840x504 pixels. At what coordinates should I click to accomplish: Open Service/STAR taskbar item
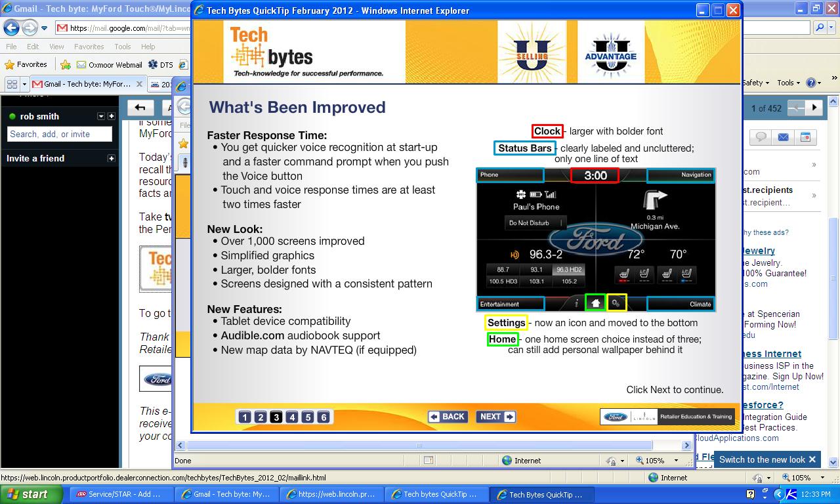tap(121, 494)
